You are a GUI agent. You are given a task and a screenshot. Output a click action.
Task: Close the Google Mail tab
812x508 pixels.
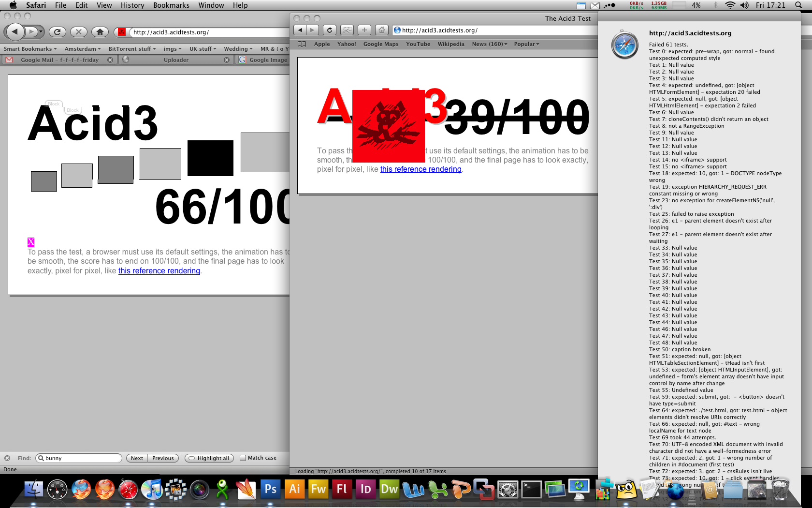tap(110, 60)
